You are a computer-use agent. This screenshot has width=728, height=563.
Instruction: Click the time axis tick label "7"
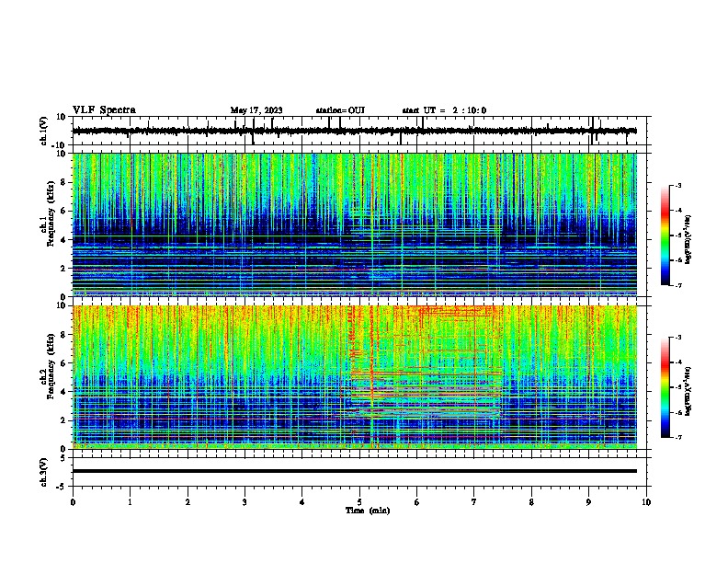coord(474,502)
